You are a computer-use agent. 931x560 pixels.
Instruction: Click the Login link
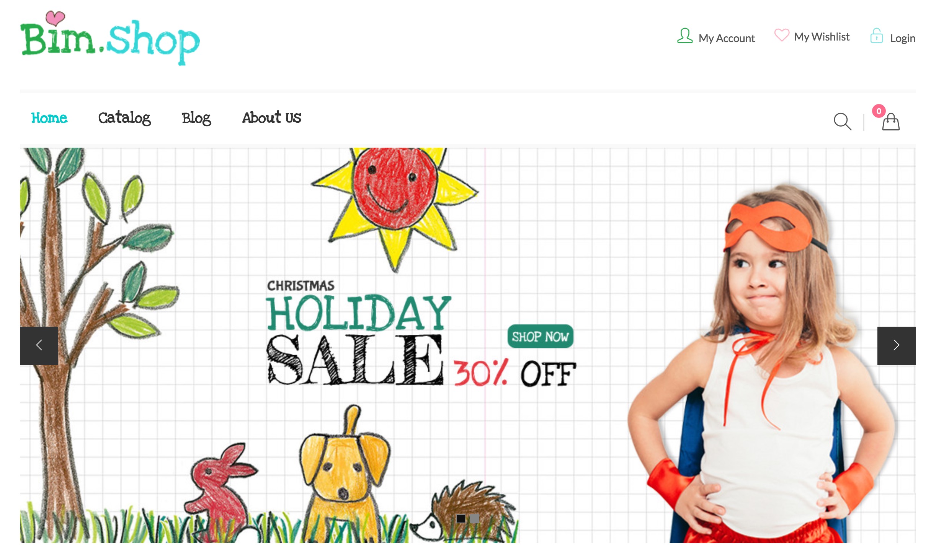point(903,38)
